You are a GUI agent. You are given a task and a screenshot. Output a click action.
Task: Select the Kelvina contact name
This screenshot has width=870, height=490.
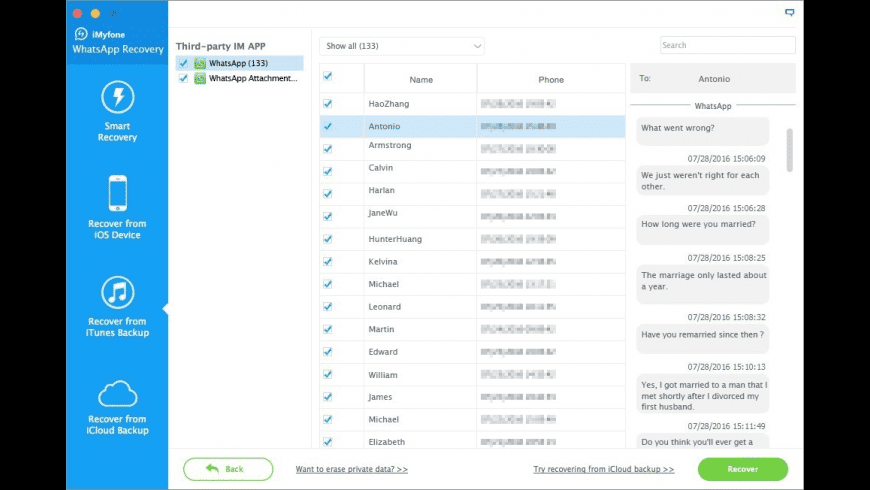point(383,261)
